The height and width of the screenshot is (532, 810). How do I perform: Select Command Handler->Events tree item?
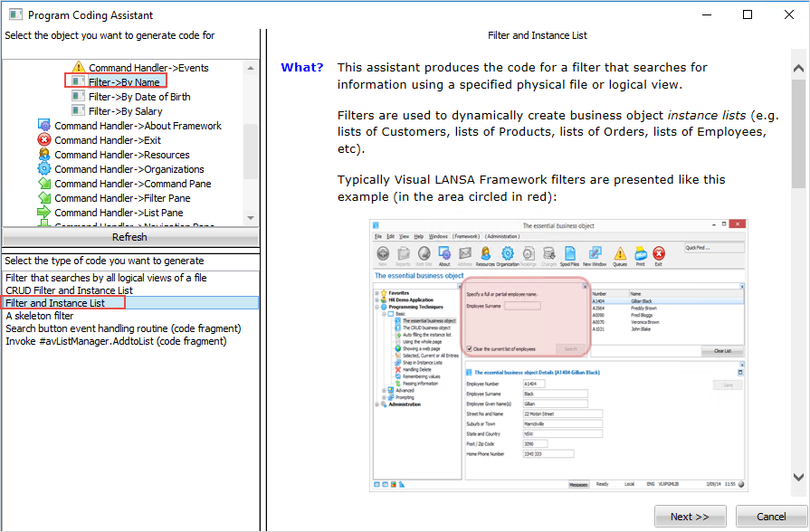click(148, 68)
